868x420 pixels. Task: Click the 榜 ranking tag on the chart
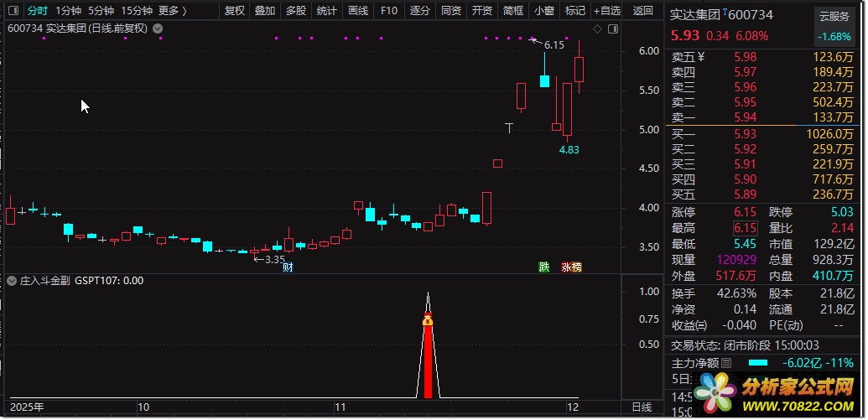[577, 267]
